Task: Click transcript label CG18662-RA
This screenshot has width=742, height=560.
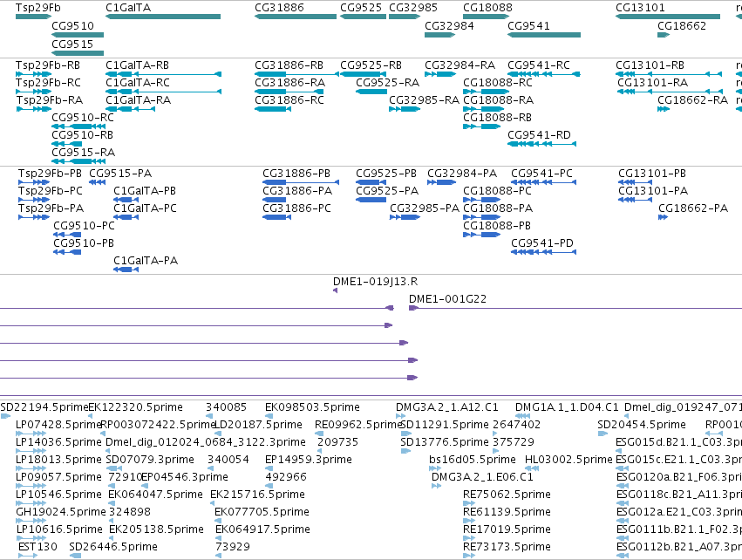Action: tap(693, 100)
